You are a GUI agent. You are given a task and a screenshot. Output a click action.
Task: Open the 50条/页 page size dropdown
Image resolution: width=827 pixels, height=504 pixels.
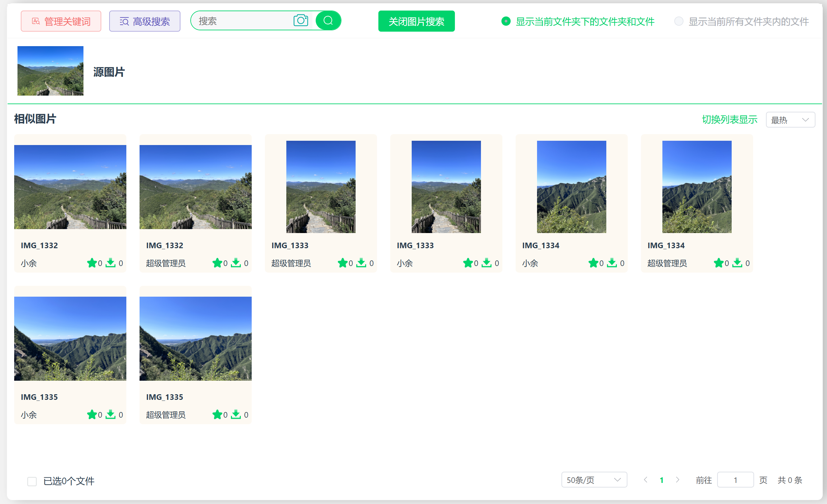(x=594, y=480)
